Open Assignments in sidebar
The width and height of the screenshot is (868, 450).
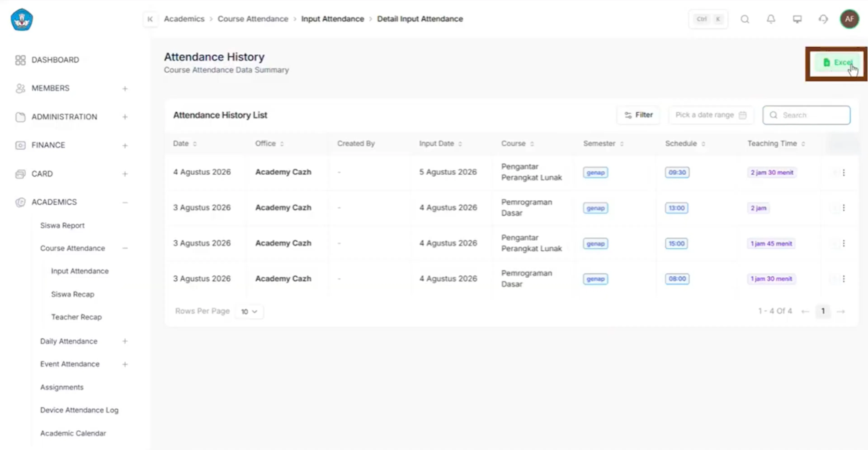pyautogui.click(x=62, y=387)
